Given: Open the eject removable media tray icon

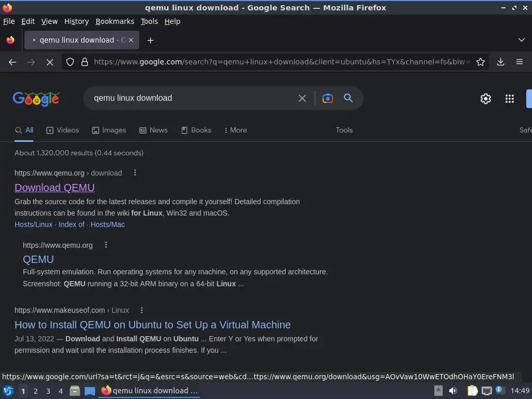Looking at the screenshot, I should click(x=438, y=391).
